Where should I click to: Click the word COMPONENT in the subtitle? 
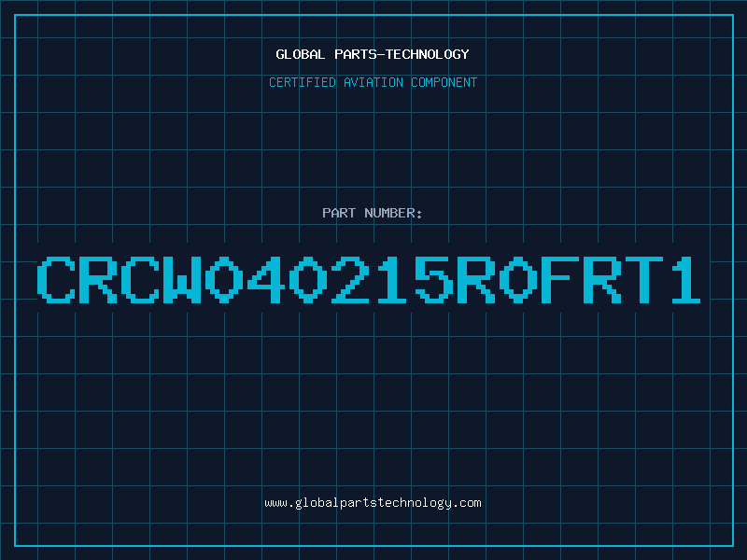coord(444,82)
